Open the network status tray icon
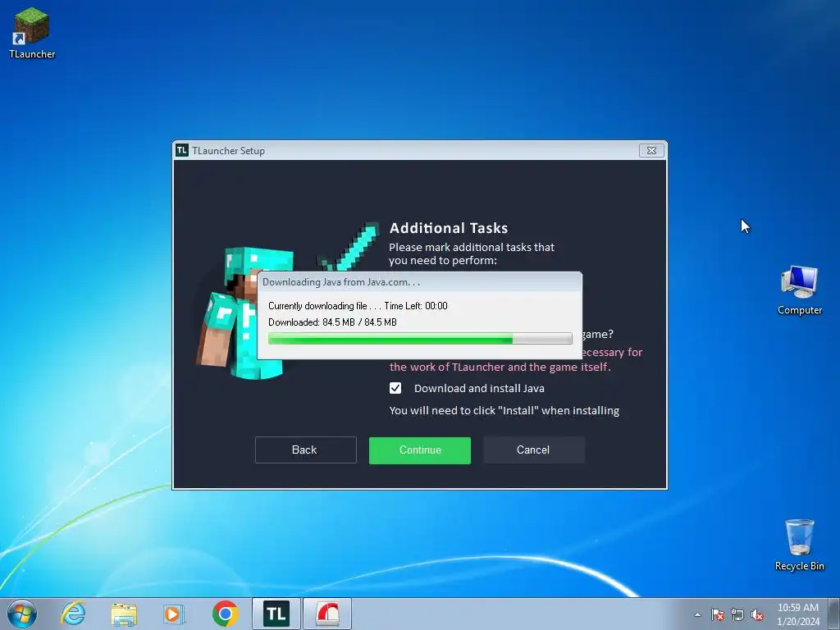This screenshot has height=630, width=840. coord(737,614)
